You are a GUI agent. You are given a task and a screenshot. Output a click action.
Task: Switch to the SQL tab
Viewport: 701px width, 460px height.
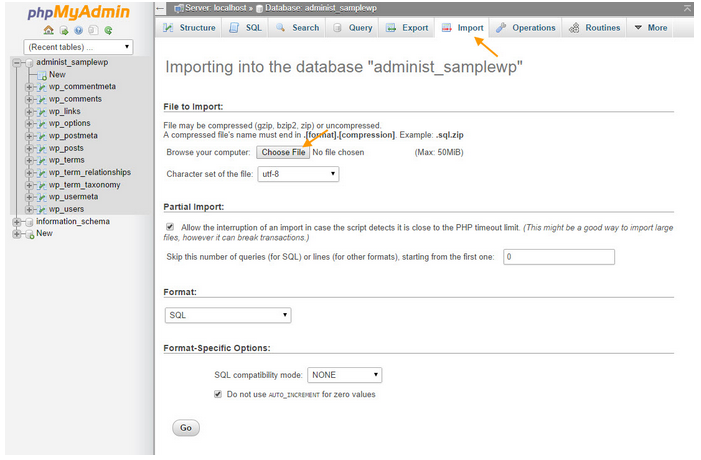[245, 28]
